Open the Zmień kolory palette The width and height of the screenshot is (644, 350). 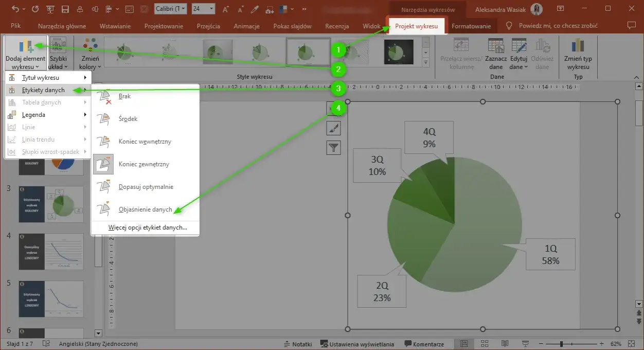pos(91,54)
